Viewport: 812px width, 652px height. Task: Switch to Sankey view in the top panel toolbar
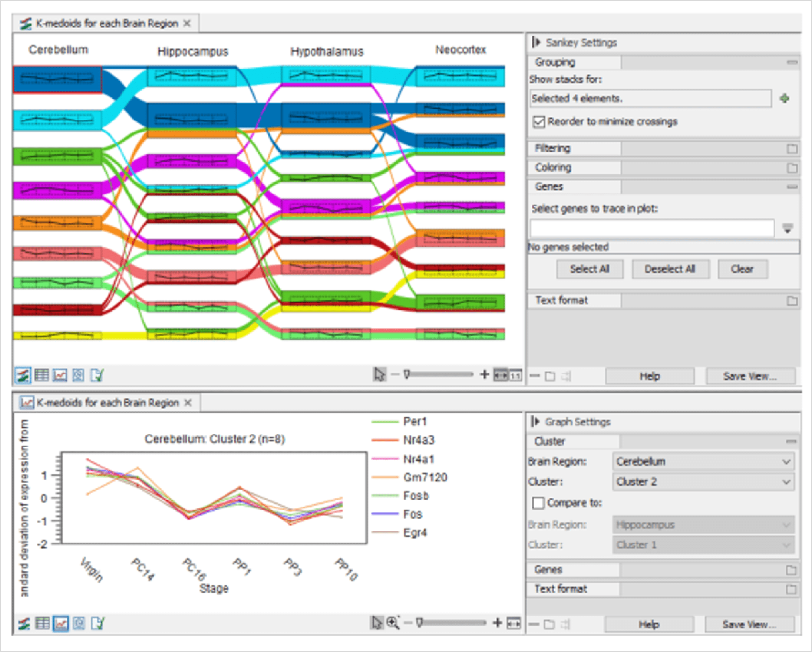[23, 375]
